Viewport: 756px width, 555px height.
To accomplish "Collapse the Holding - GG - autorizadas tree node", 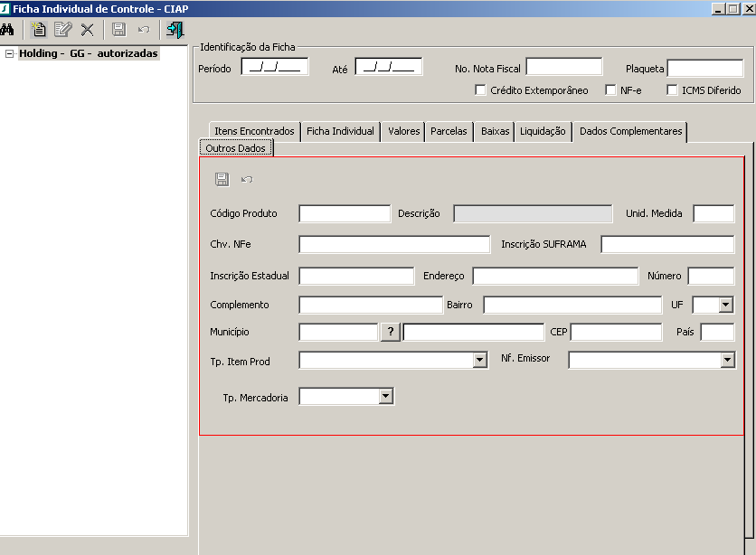I will coord(9,53).
